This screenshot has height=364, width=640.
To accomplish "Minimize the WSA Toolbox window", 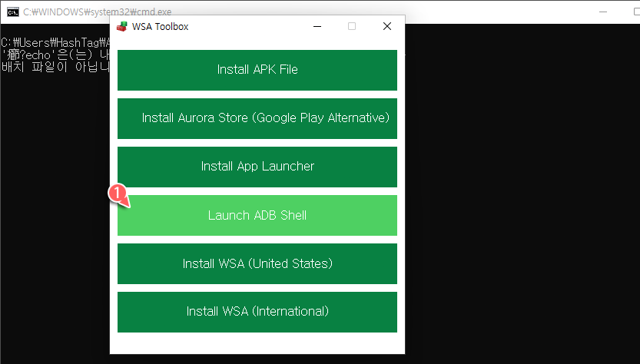I will pos(317,27).
